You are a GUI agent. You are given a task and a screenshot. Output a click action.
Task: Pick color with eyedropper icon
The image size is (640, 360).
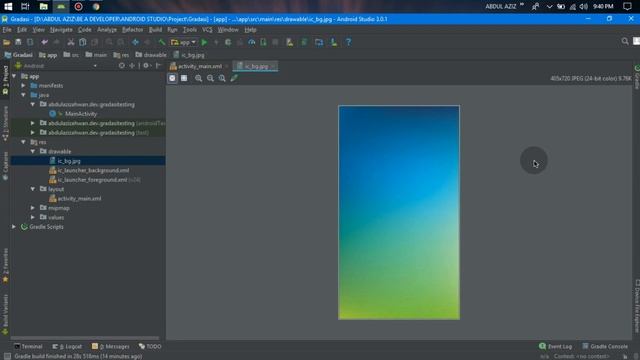pos(234,78)
